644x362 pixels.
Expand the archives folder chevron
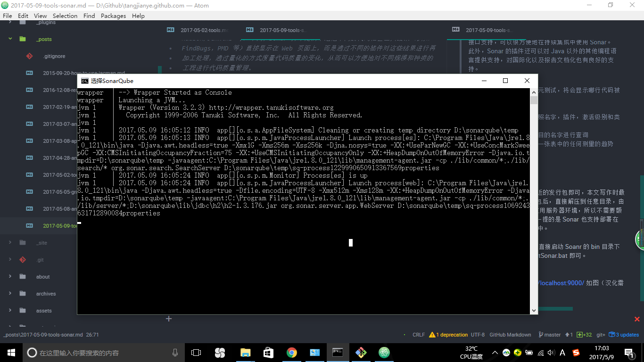point(10,294)
